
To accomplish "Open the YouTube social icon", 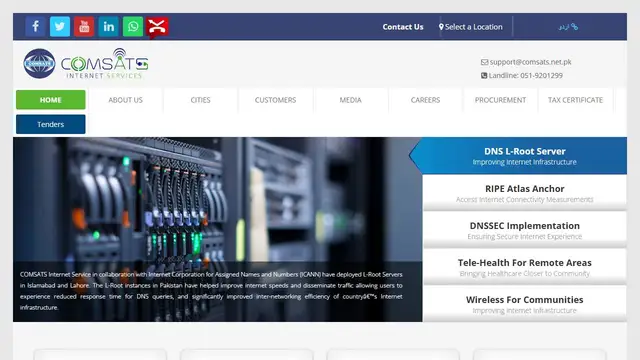I will 84,27.
